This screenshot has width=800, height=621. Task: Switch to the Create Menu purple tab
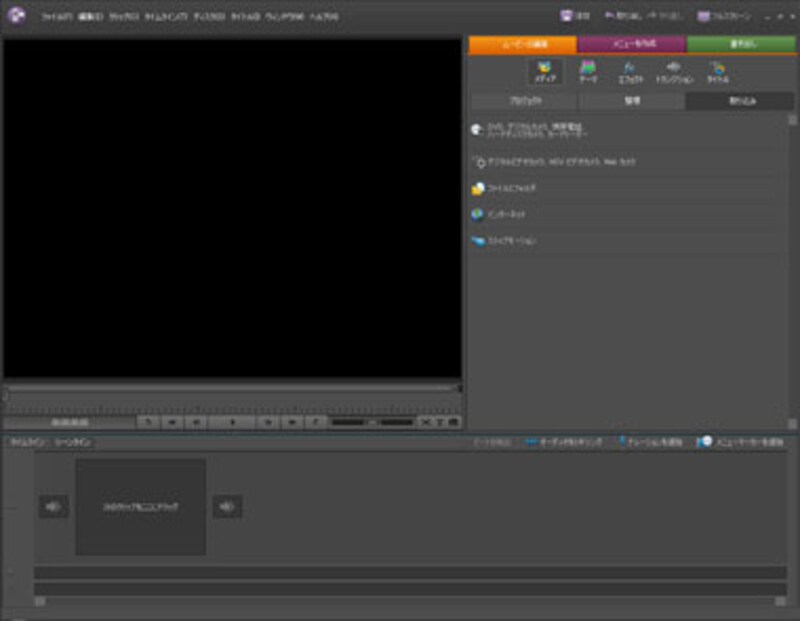point(631,45)
